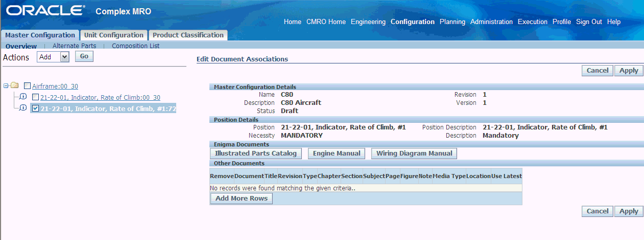Click the Airframe folder icon
This screenshot has height=240, width=644.
[15, 85]
